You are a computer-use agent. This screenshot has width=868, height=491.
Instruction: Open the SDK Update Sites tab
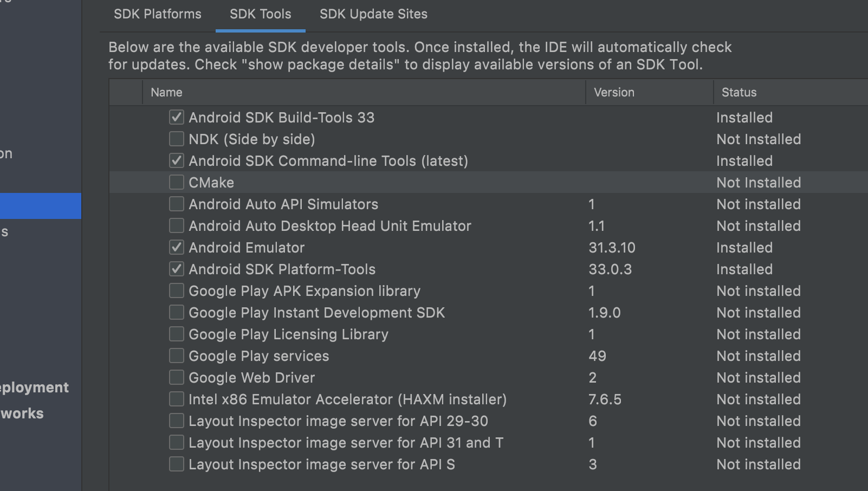tap(373, 14)
